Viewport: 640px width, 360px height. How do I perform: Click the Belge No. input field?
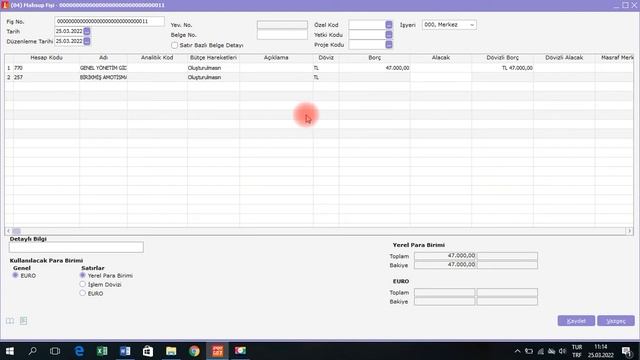click(x=282, y=35)
